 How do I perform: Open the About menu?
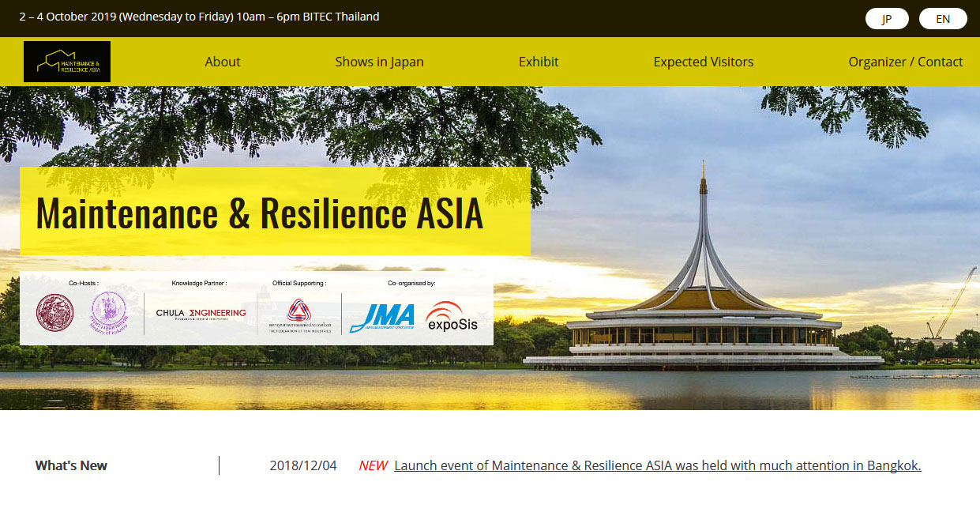coord(223,62)
